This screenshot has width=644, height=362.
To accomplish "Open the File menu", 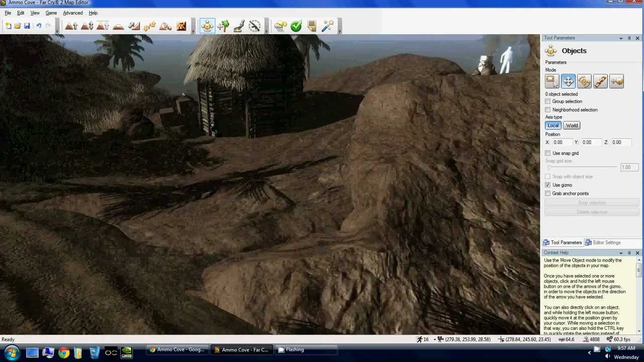I will 8,13.
